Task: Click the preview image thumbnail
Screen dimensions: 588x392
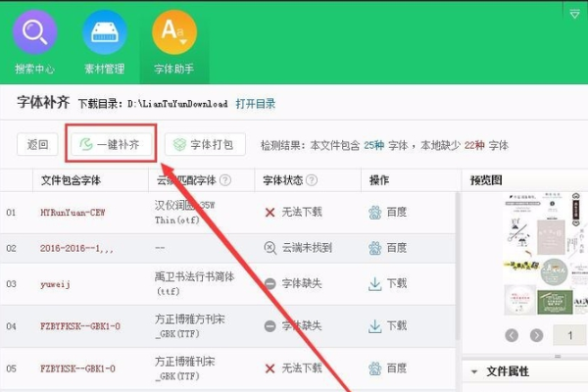Action: [x=545, y=254]
